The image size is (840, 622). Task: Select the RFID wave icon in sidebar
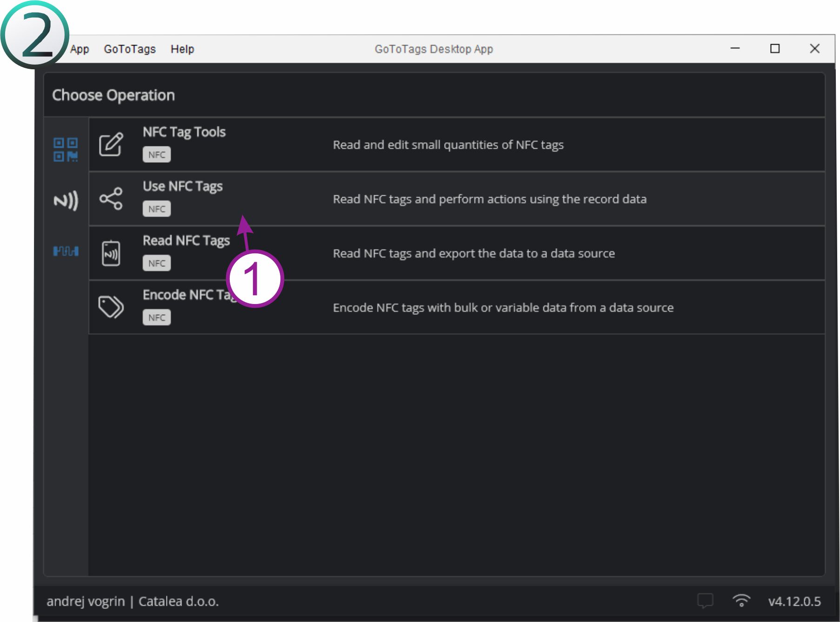(66, 251)
